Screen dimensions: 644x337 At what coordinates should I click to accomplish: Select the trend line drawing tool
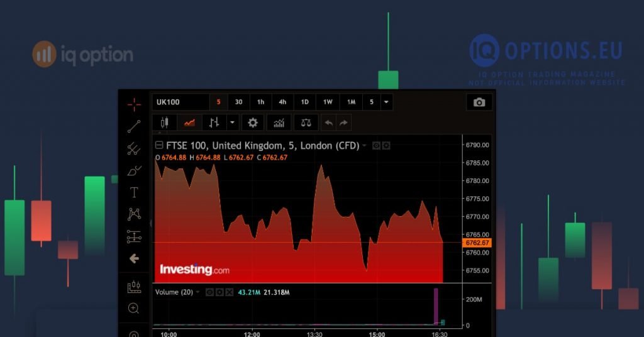click(134, 126)
